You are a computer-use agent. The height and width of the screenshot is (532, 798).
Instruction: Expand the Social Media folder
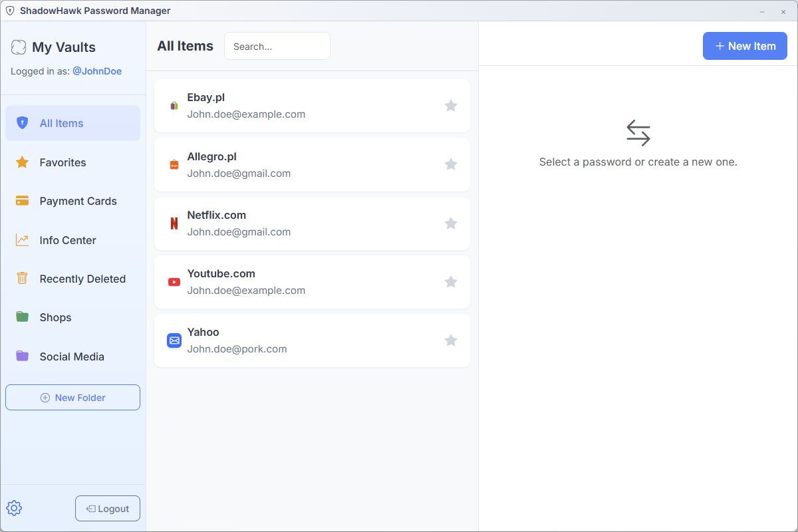pos(71,356)
